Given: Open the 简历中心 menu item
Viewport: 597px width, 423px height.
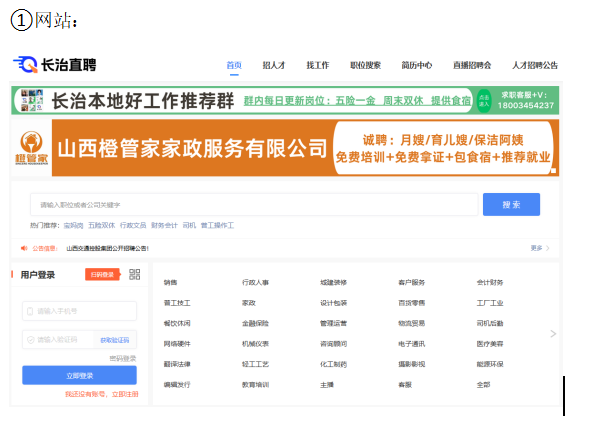Looking at the screenshot, I should [x=417, y=65].
